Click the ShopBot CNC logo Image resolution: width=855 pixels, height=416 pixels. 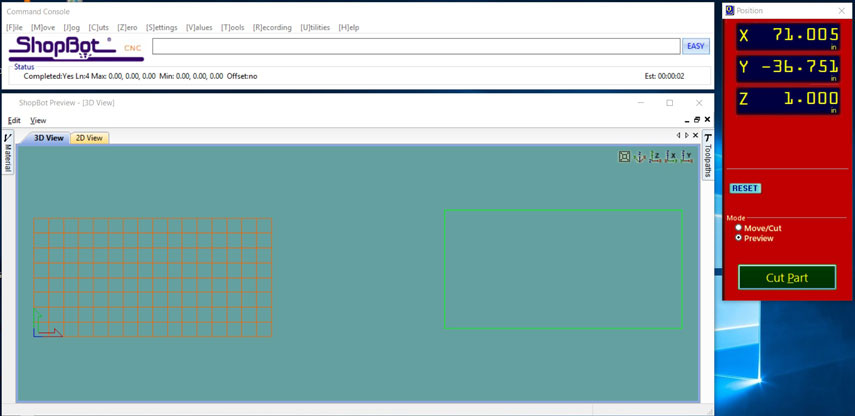[x=76, y=48]
